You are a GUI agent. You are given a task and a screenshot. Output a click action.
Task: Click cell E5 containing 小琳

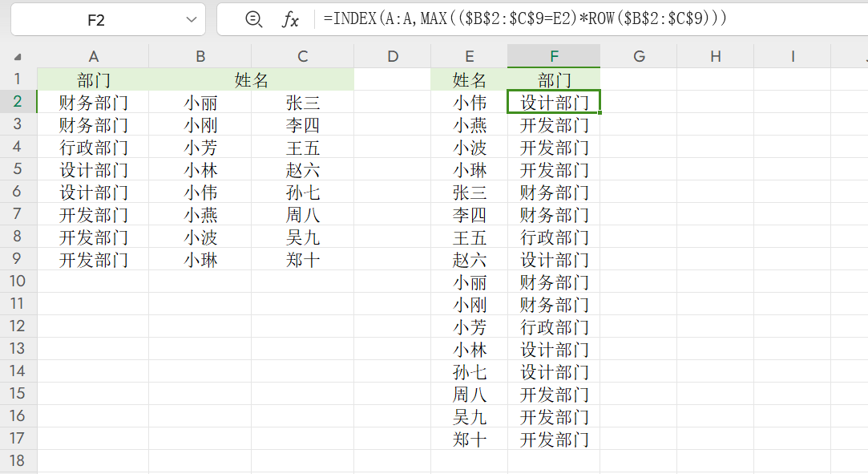pos(469,169)
